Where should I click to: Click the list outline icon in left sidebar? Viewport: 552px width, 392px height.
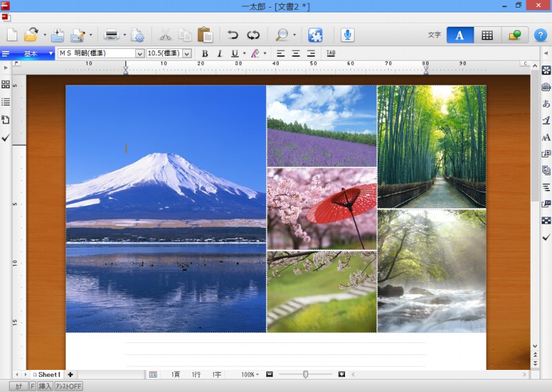pyautogui.click(x=6, y=102)
